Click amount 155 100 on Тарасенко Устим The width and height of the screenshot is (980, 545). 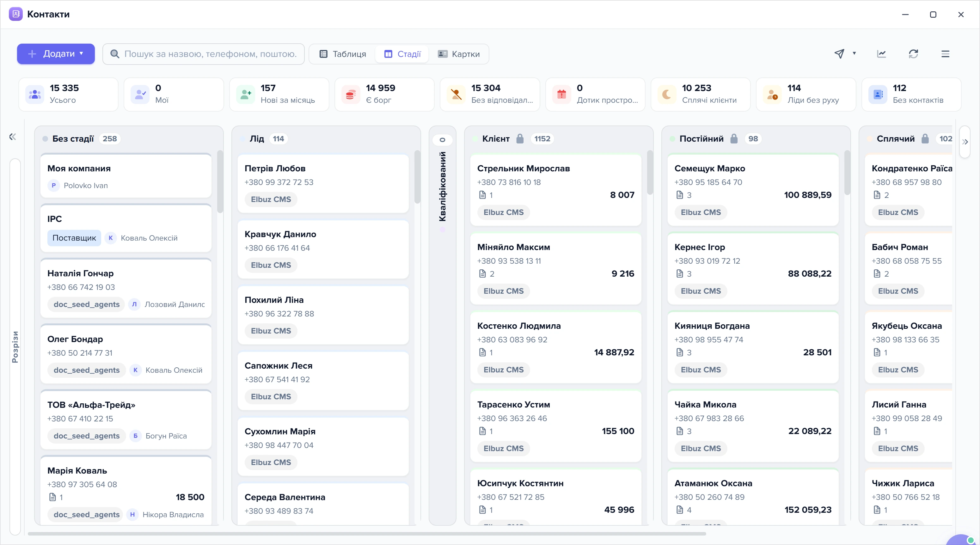pos(618,431)
